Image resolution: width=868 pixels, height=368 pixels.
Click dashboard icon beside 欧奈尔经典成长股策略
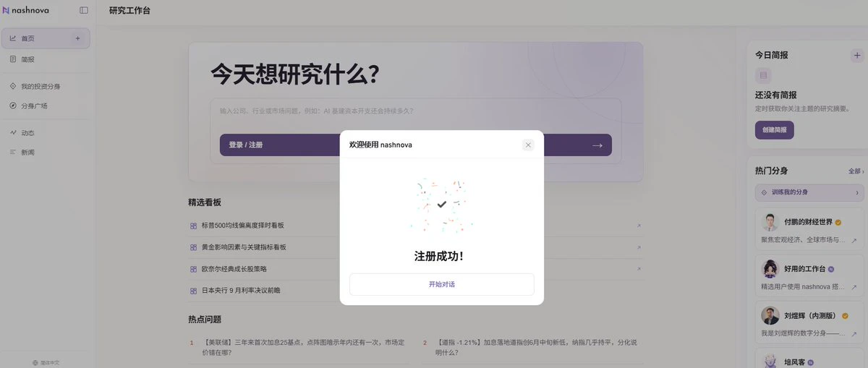(193, 269)
